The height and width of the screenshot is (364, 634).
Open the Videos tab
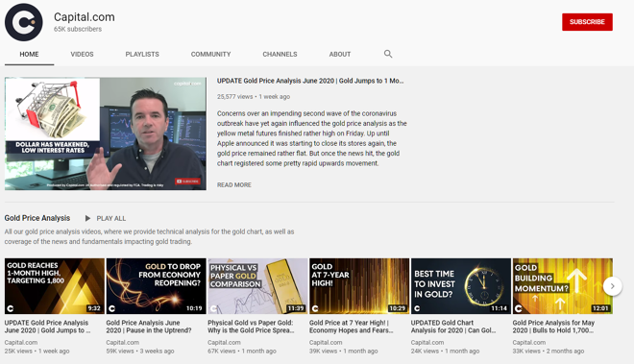[82, 54]
